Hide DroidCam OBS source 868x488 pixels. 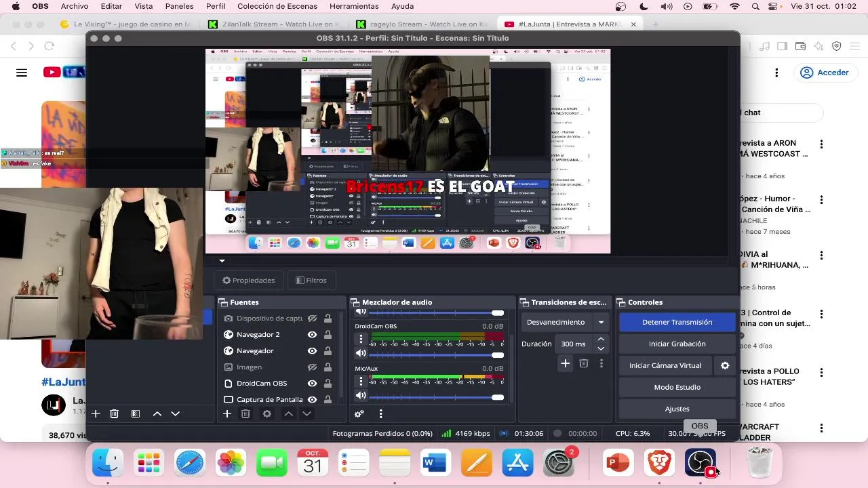pyautogui.click(x=312, y=384)
